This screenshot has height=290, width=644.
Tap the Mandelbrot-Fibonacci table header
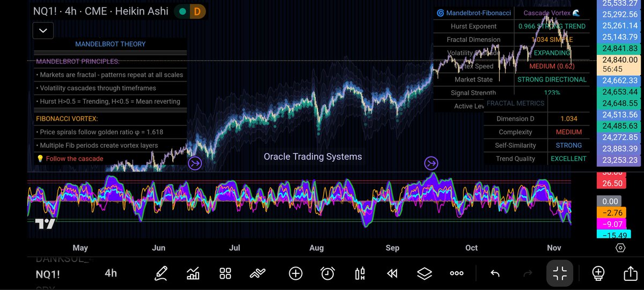[473, 13]
